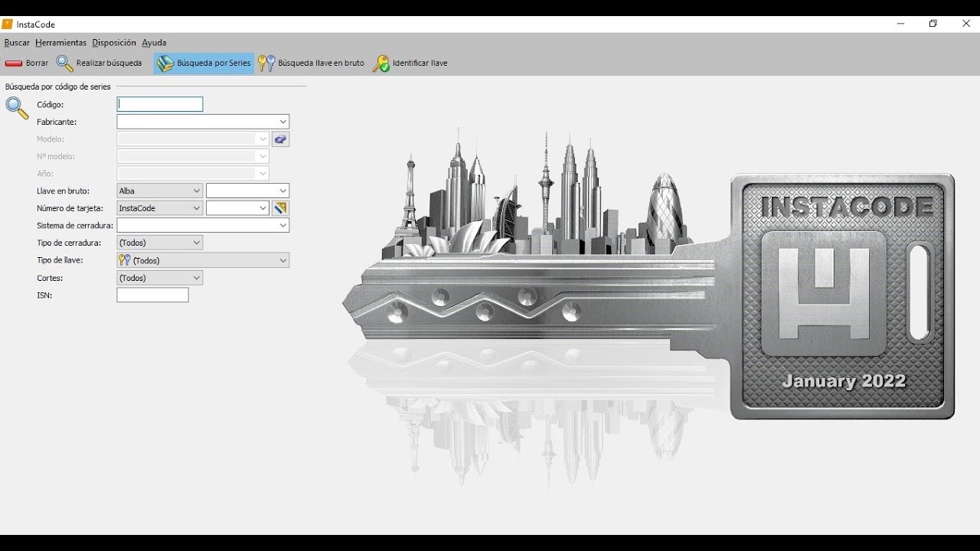
Task: Click the Borrar red eraser icon
Action: (14, 64)
